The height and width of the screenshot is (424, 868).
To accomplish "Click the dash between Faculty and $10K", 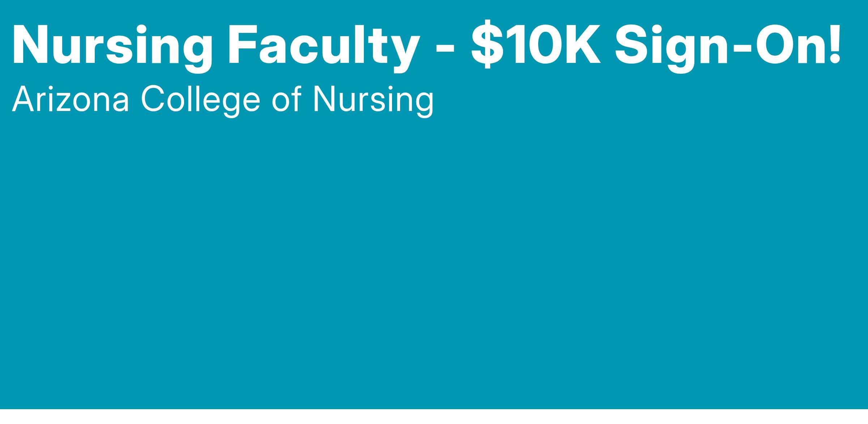I will [x=445, y=49].
